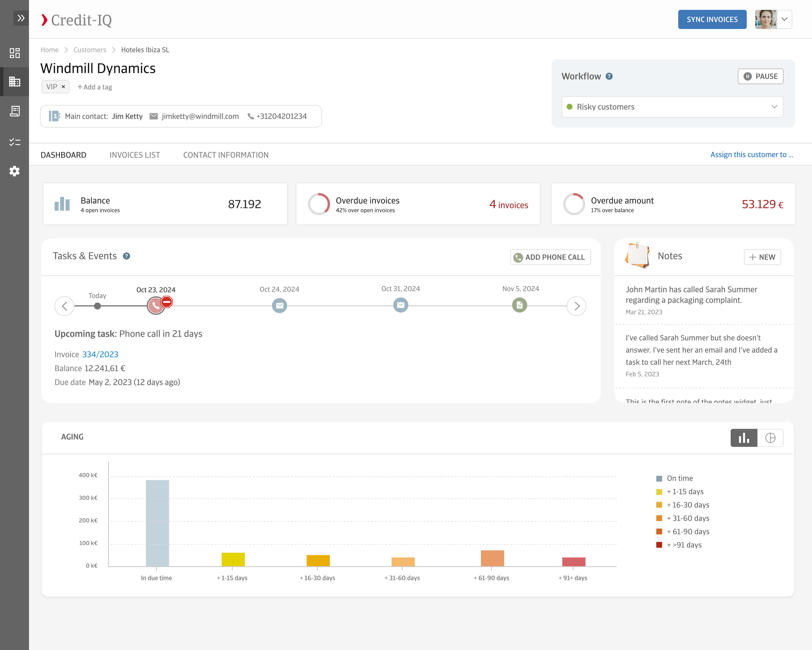Click the On time legend color swatch

coord(659,478)
